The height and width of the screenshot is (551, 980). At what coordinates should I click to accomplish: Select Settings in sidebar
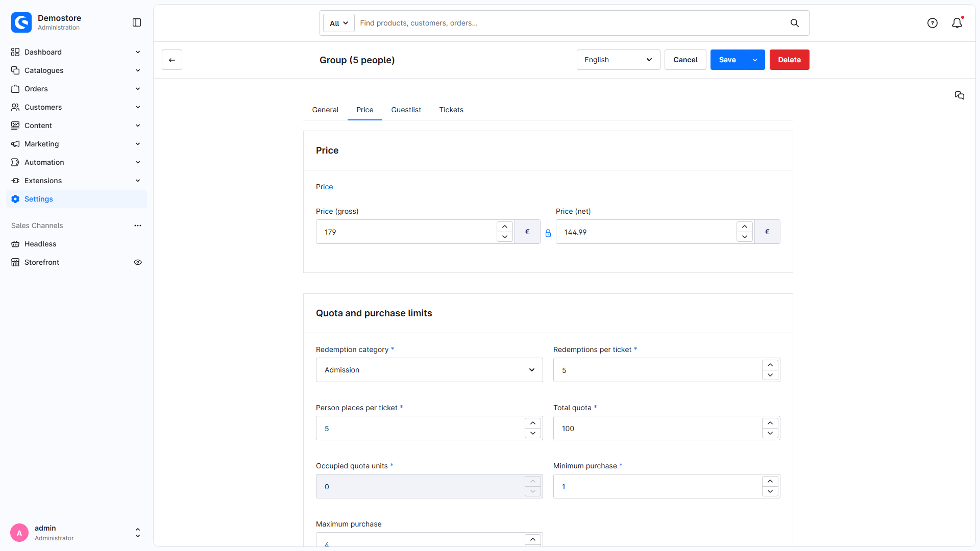pos(77,199)
